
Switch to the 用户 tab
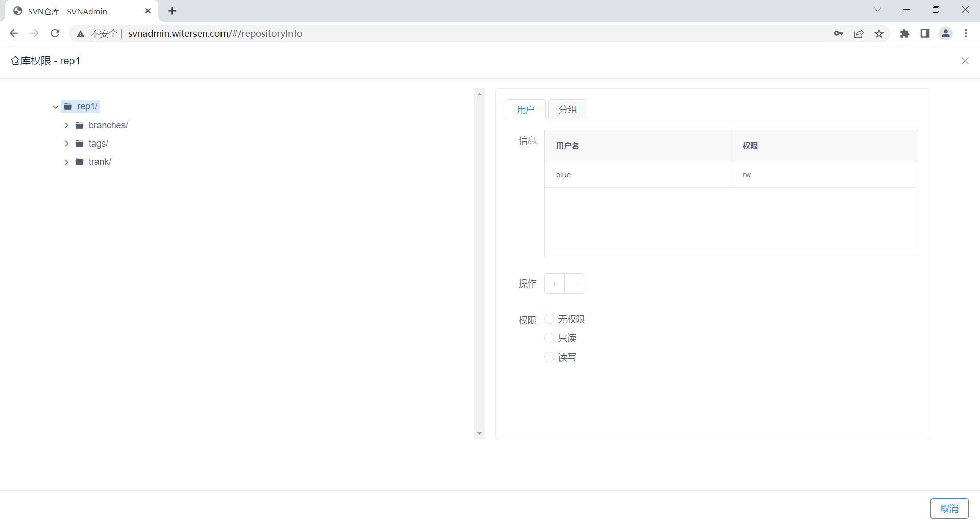(x=525, y=109)
